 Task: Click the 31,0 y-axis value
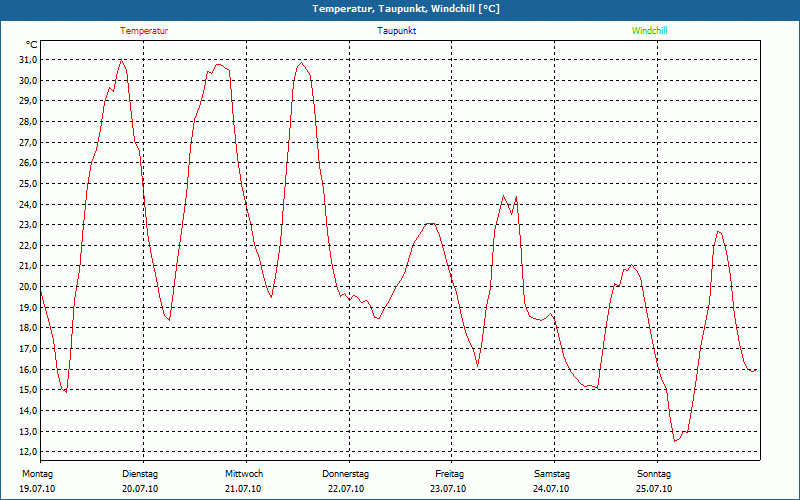[x=28, y=60]
